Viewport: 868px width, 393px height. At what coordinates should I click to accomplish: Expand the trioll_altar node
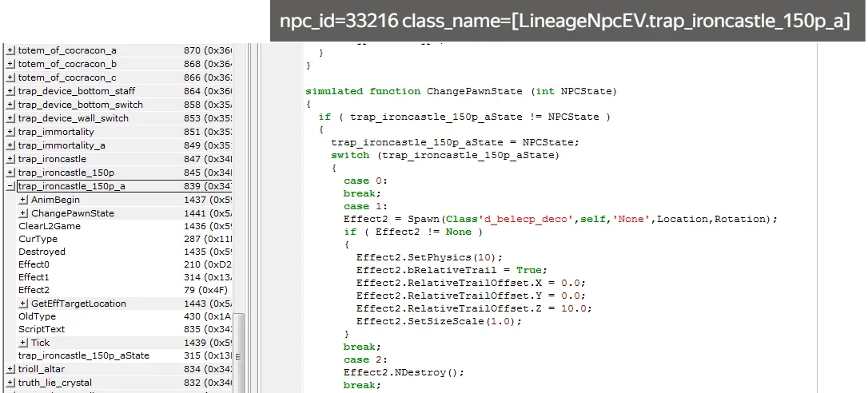(10, 369)
